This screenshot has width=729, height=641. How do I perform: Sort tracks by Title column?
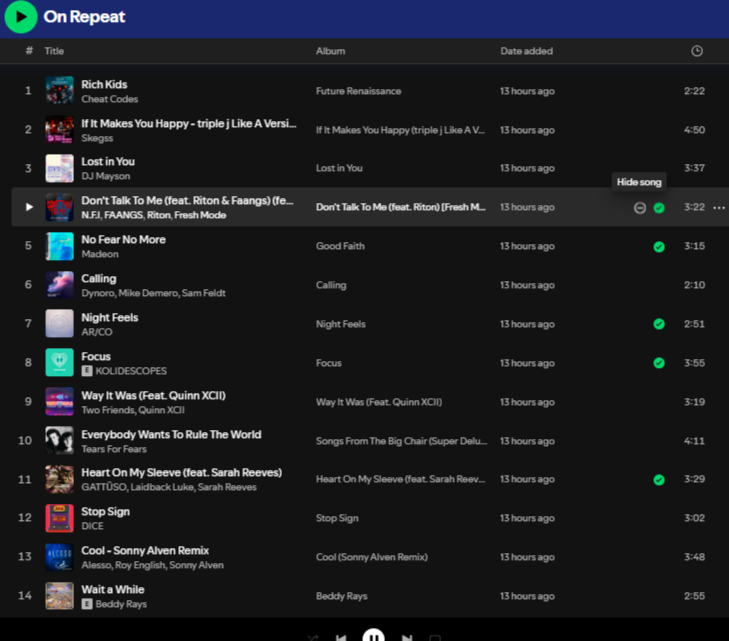pos(54,51)
